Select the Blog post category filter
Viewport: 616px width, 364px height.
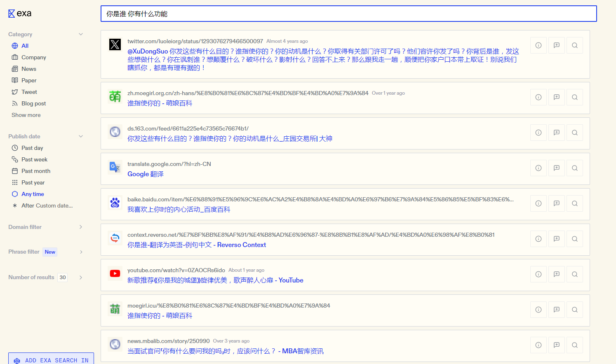[28, 103]
